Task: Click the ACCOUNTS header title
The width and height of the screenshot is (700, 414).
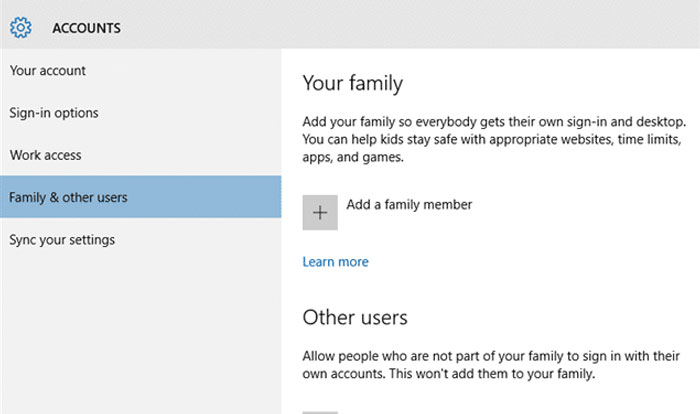Action: tap(86, 28)
